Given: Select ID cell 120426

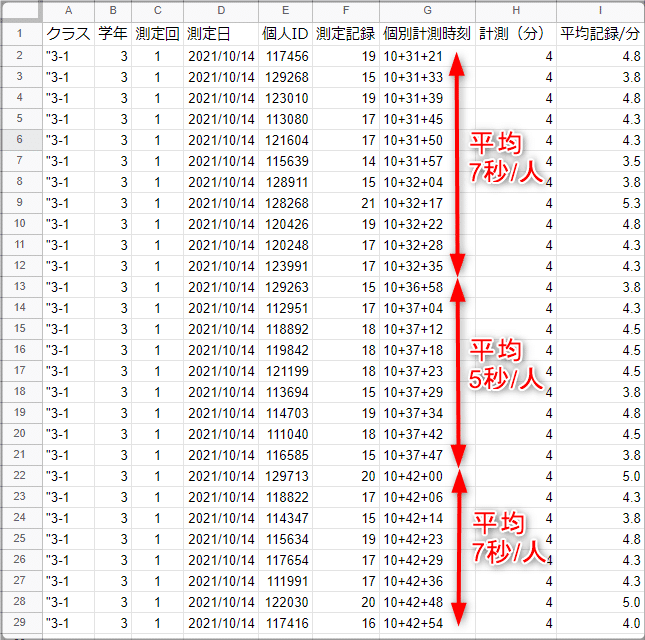Looking at the screenshot, I should (x=285, y=224).
